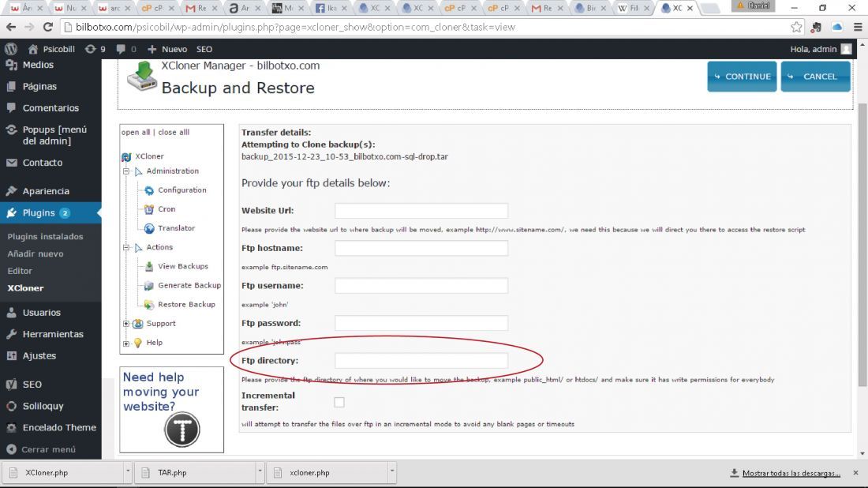This screenshot has height=488, width=868.
Task: Go to Plugins instalados submenu
Action: [x=46, y=237]
